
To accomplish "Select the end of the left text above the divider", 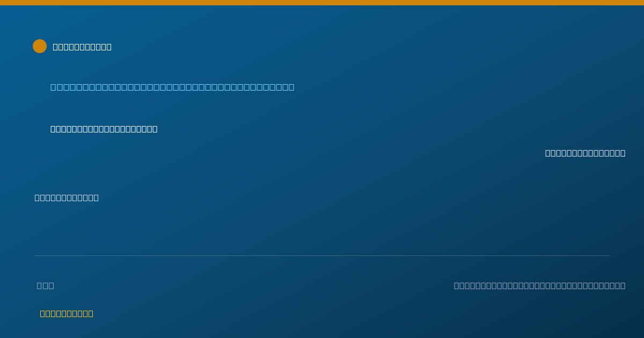I will coord(96,197).
